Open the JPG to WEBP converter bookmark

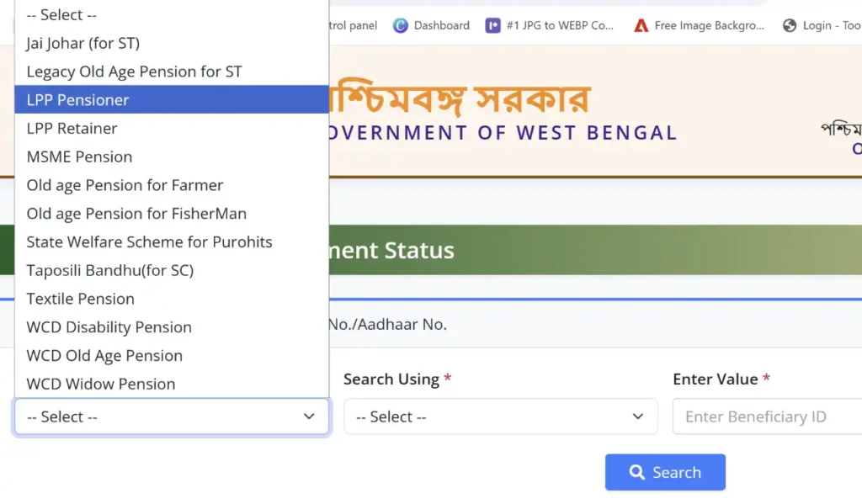[549, 25]
